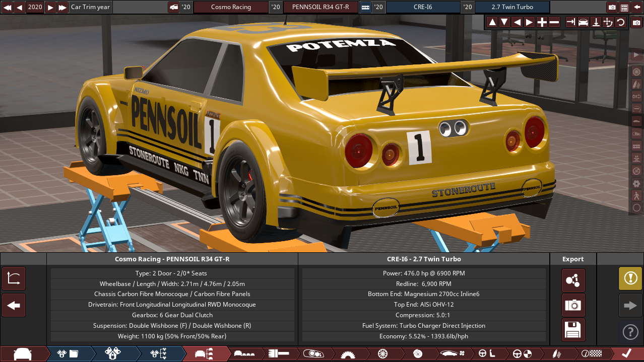Fast-forward trim year with double-right arrows
The image size is (644, 362).
click(62, 7)
